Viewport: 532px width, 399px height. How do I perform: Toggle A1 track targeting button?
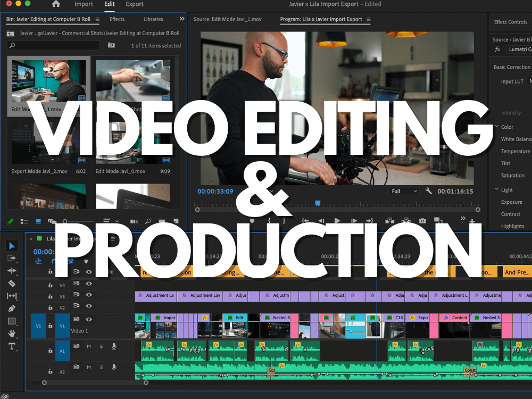click(62, 351)
